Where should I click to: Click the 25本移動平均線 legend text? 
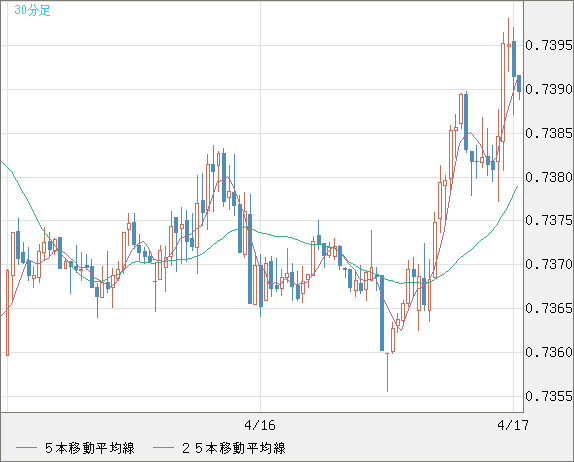point(234,448)
